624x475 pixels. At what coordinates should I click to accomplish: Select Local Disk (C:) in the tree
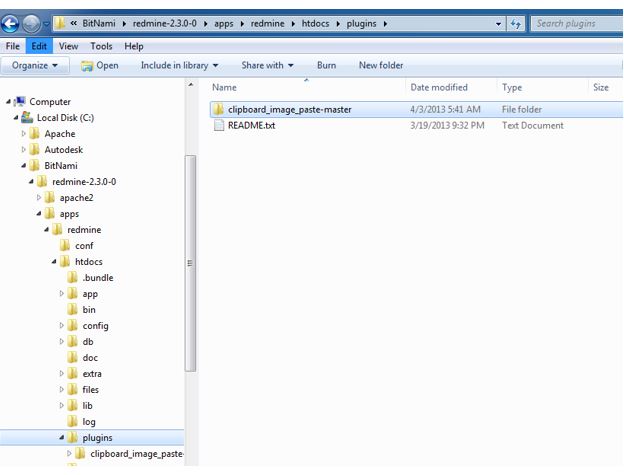pyautogui.click(x=65, y=118)
